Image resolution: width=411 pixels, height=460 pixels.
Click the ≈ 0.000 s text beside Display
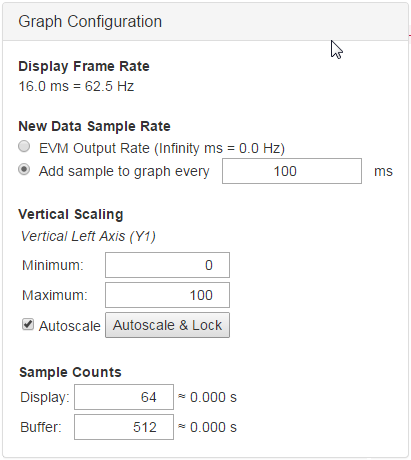click(x=207, y=397)
